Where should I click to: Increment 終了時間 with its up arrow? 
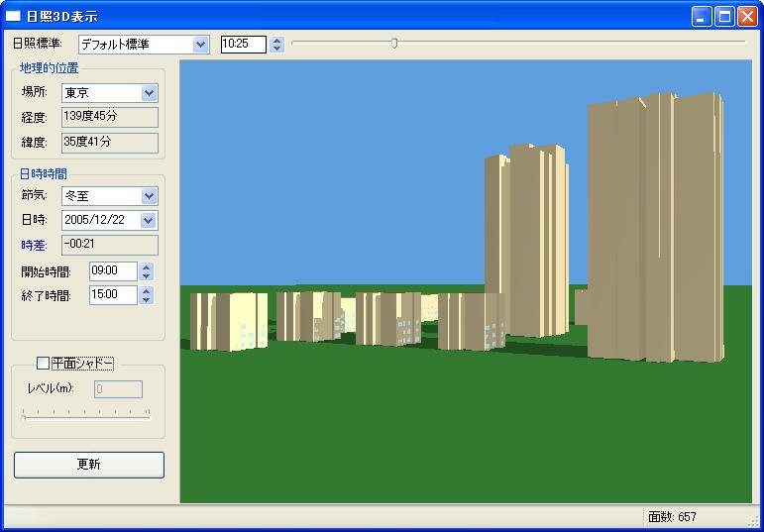pyautogui.click(x=147, y=291)
